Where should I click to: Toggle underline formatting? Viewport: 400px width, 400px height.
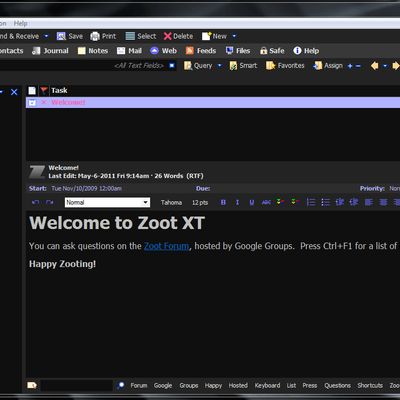tap(252, 202)
